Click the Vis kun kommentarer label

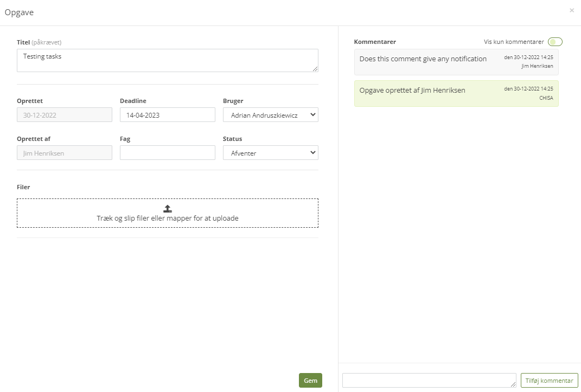point(514,42)
